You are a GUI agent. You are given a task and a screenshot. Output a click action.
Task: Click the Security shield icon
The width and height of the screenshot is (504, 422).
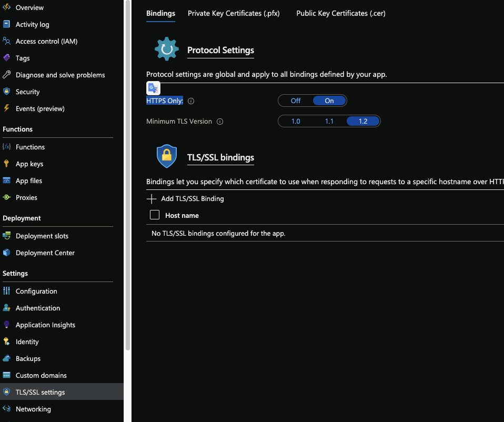(x=6, y=91)
